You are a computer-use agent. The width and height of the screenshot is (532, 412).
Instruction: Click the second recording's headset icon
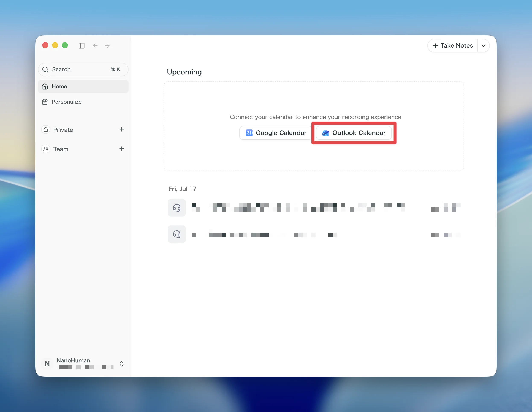coord(177,234)
